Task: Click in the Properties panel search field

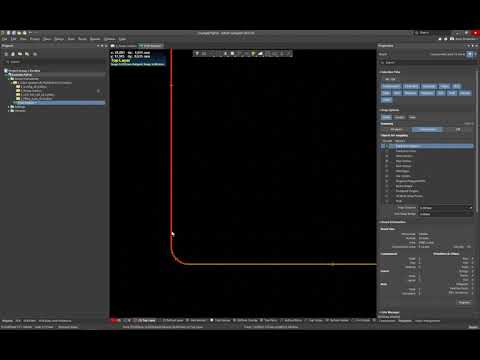Action: tap(427, 62)
